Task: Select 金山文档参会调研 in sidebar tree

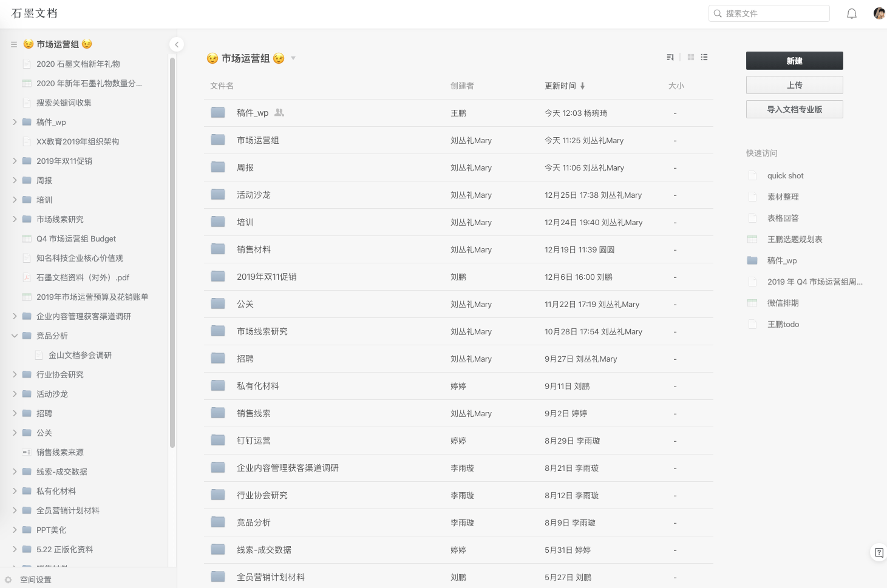Action: coord(80,355)
